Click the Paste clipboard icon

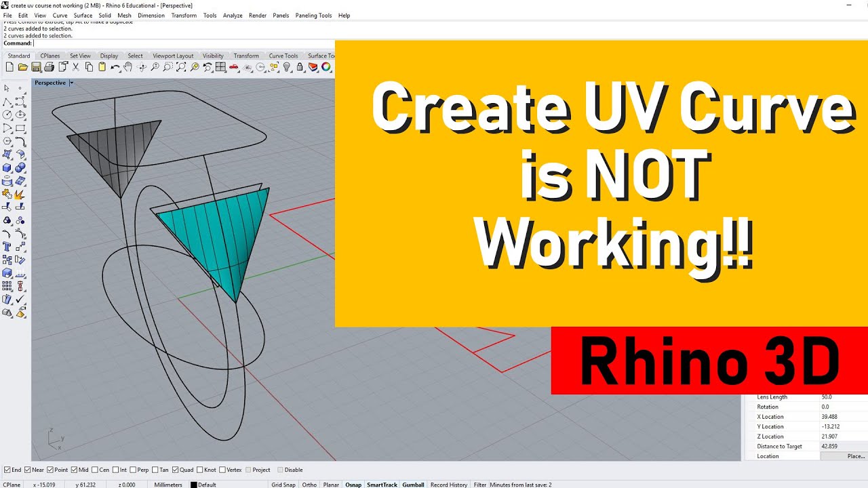102,67
